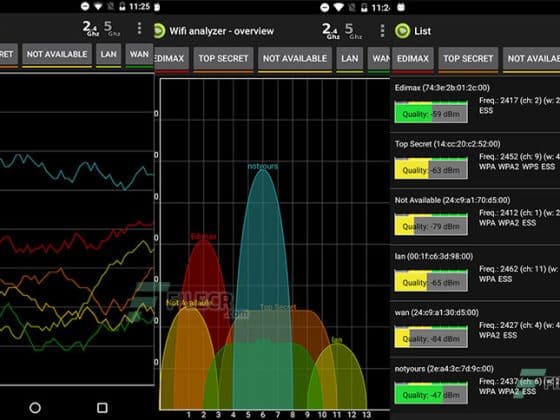
Task: Open overflow menu on Wifi analyzer overview screen
Action: [382, 31]
